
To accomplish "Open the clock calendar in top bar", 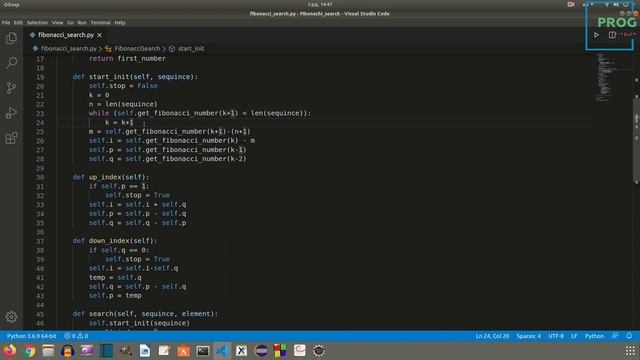I will [320, 4].
